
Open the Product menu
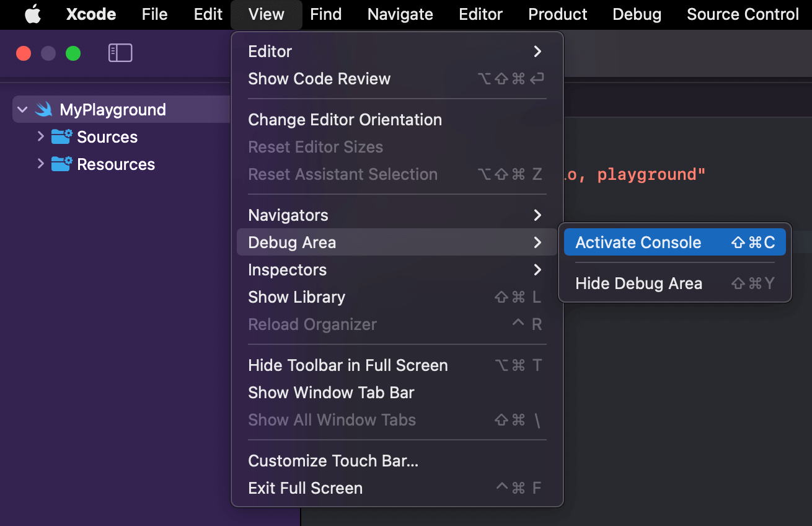click(x=558, y=14)
